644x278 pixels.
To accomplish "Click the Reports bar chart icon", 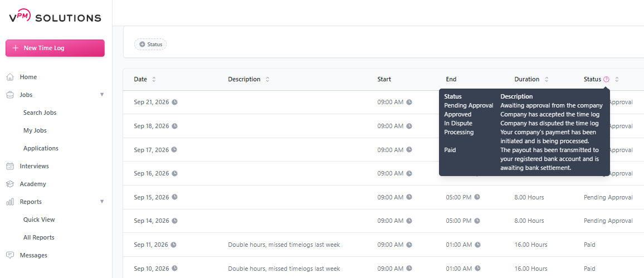I will (x=10, y=202).
